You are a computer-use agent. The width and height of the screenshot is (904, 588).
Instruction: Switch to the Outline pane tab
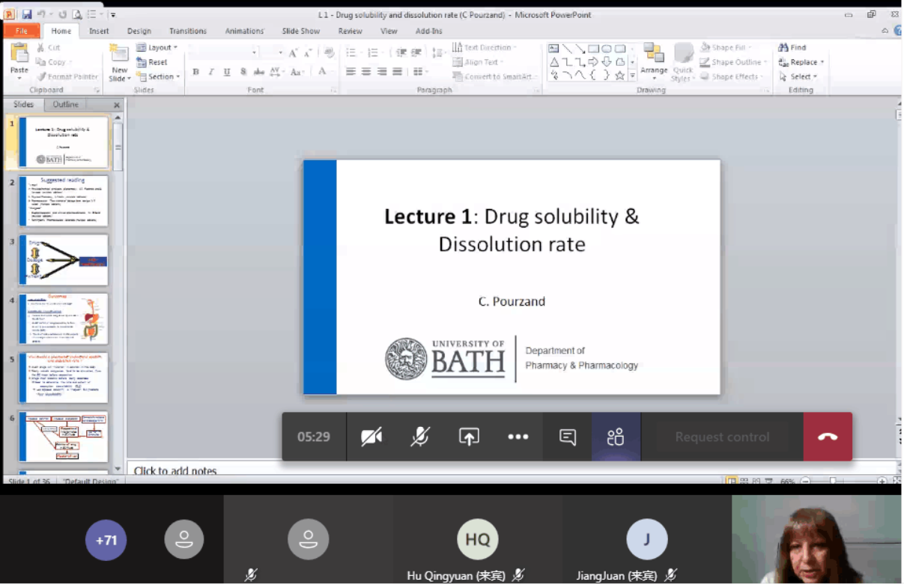[x=66, y=105]
